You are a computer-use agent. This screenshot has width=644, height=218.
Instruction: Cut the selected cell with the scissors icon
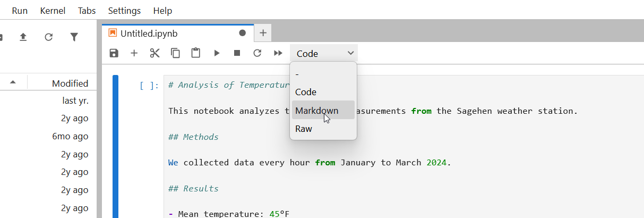154,53
